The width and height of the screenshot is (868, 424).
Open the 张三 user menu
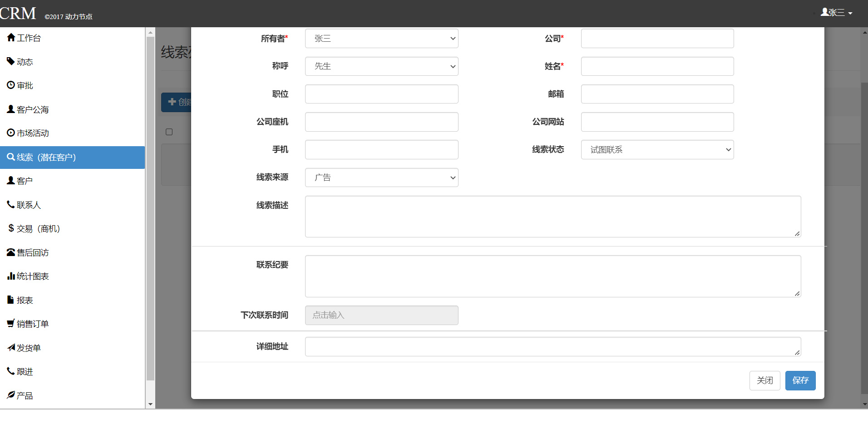pos(836,13)
